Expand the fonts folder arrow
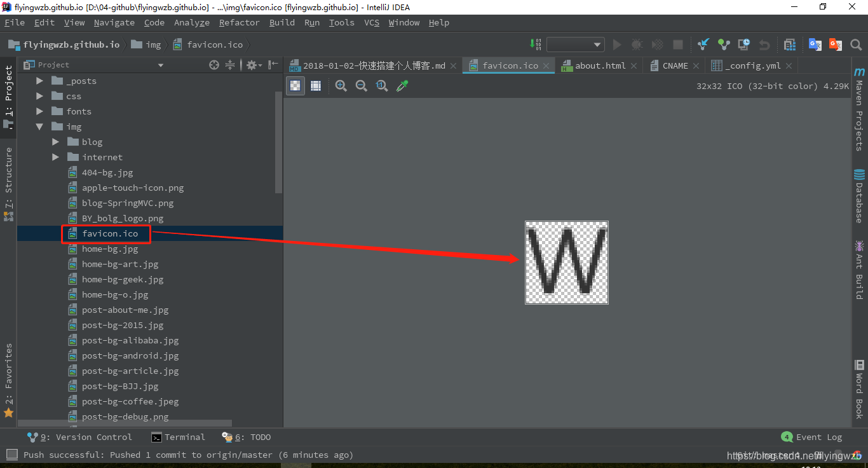 coord(40,111)
